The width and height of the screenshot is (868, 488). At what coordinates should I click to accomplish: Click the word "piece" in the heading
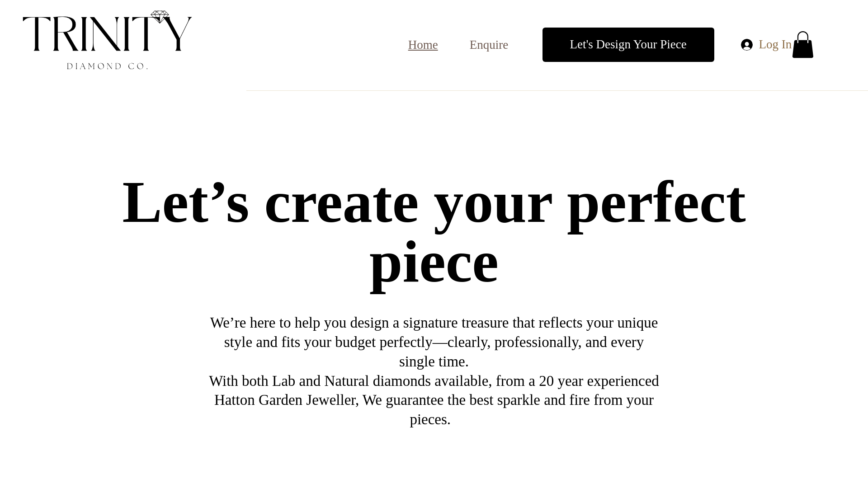tap(434, 263)
